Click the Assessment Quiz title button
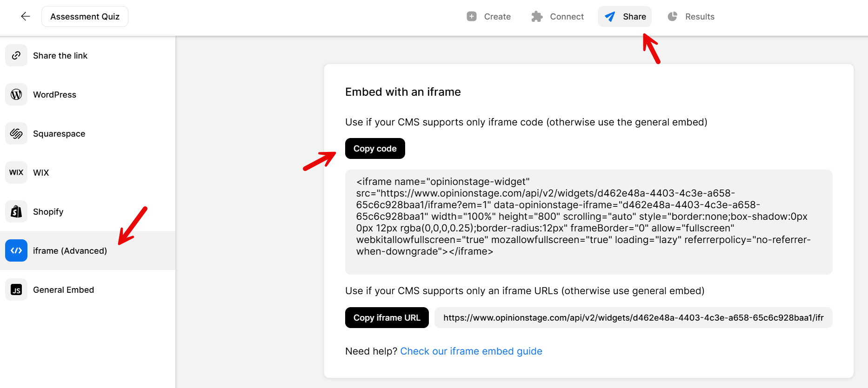 85,16
